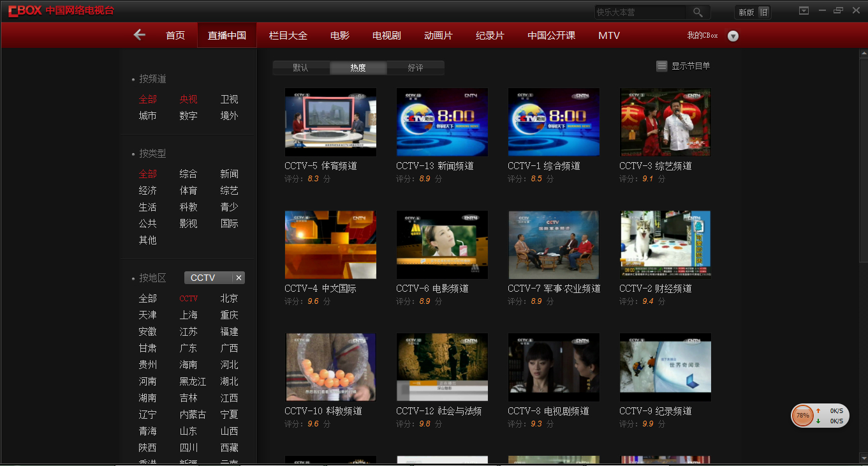
Task: Sort channels by 热度
Action: (x=358, y=68)
